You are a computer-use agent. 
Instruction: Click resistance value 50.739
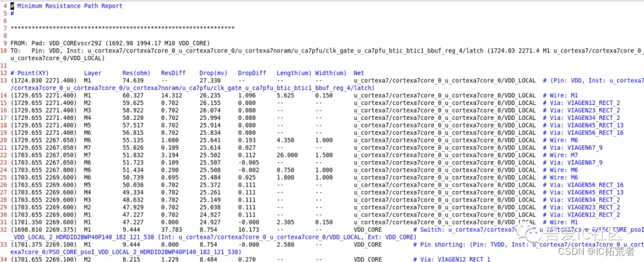[x=133, y=177]
